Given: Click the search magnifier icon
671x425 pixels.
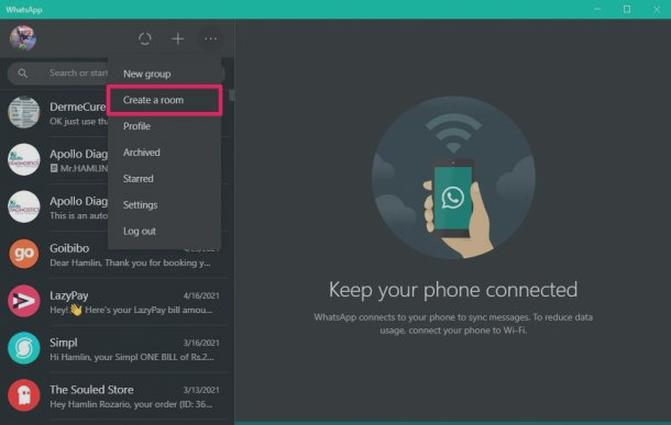Looking at the screenshot, I should pos(23,73).
